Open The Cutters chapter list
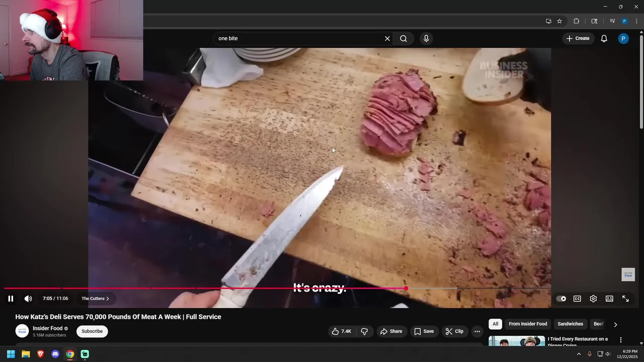 pos(95,299)
